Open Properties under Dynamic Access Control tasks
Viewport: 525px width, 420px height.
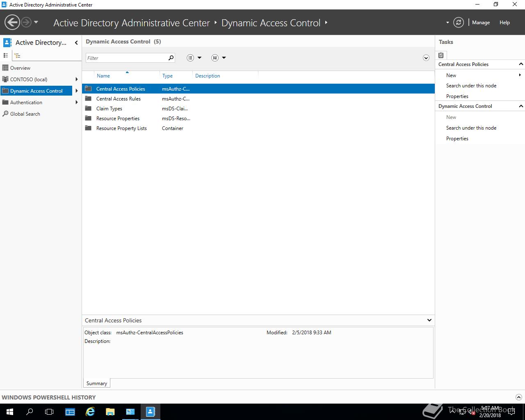(x=457, y=139)
